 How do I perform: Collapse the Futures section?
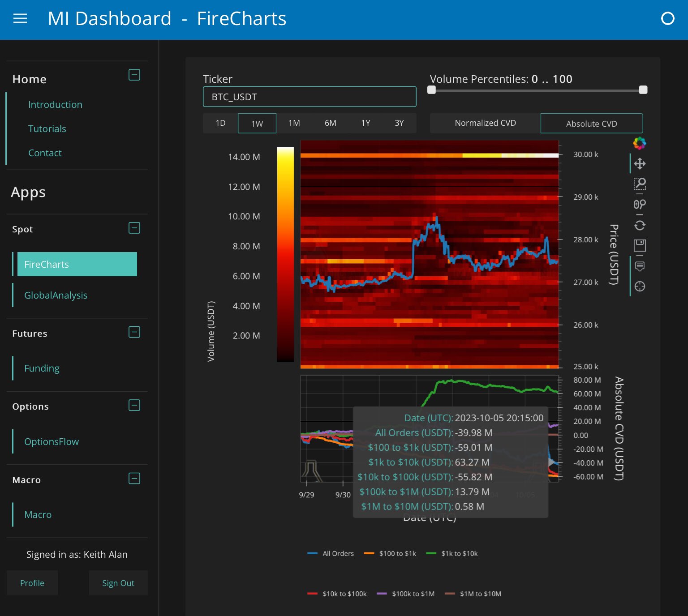(x=134, y=332)
